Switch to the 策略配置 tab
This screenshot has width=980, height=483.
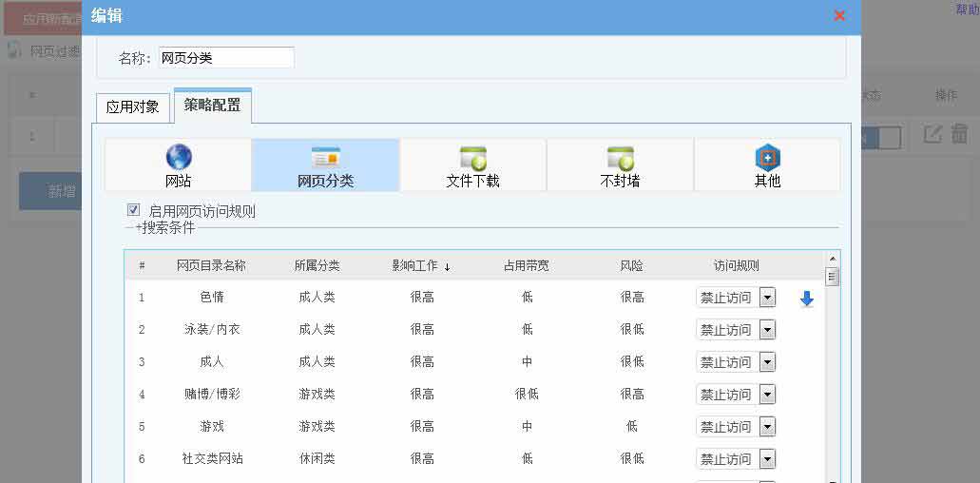[x=212, y=106]
